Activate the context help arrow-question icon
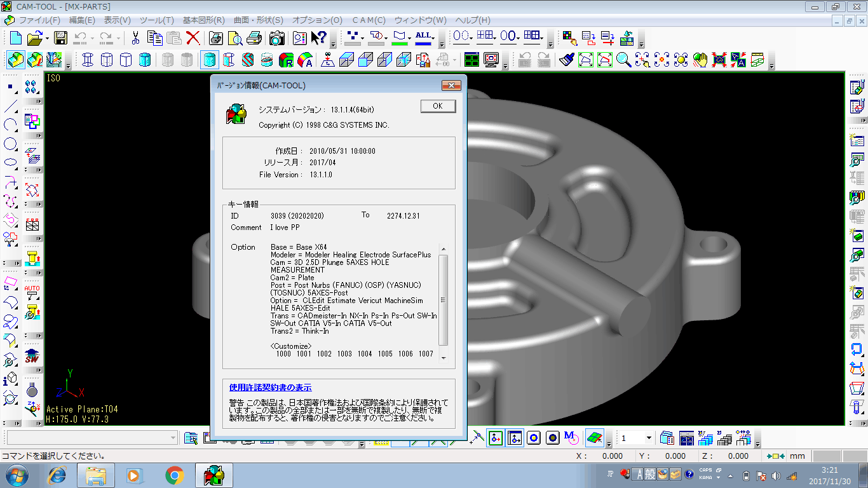868x488 pixels. [x=319, y=38]
